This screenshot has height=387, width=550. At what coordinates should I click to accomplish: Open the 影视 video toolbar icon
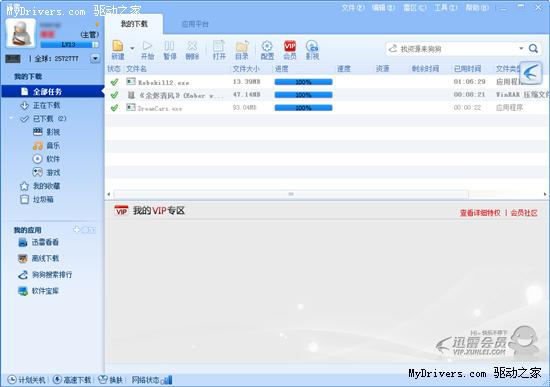[312, 46]
